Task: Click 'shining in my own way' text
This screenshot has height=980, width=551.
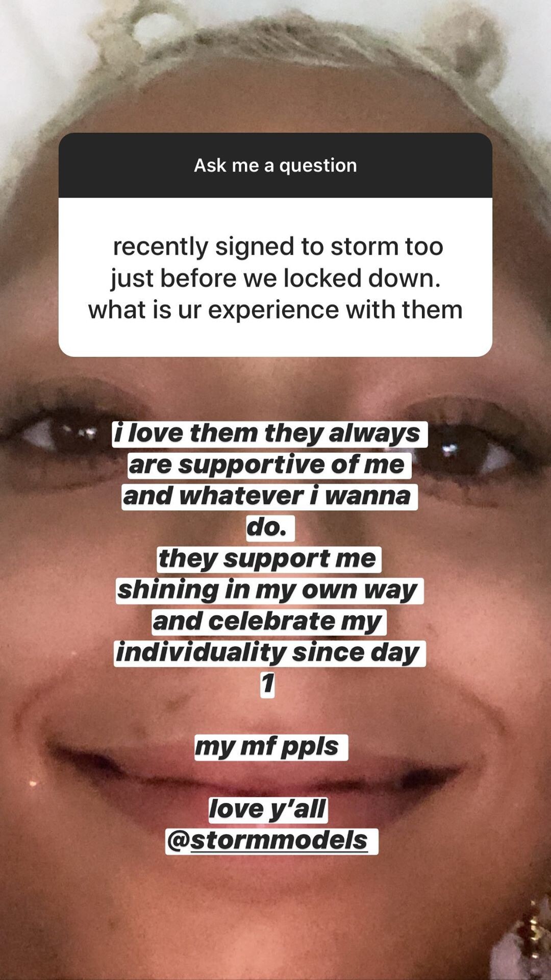Action: pyautogui.click(x=269, y=591)
